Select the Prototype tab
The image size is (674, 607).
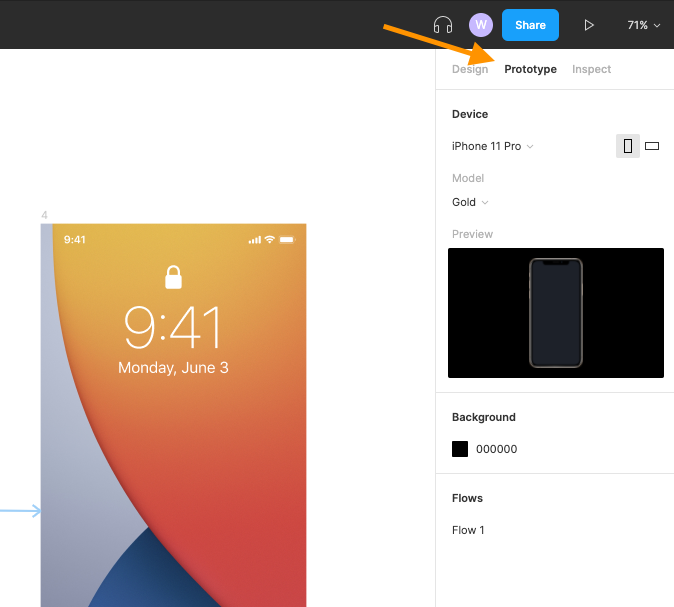[530, 69]
